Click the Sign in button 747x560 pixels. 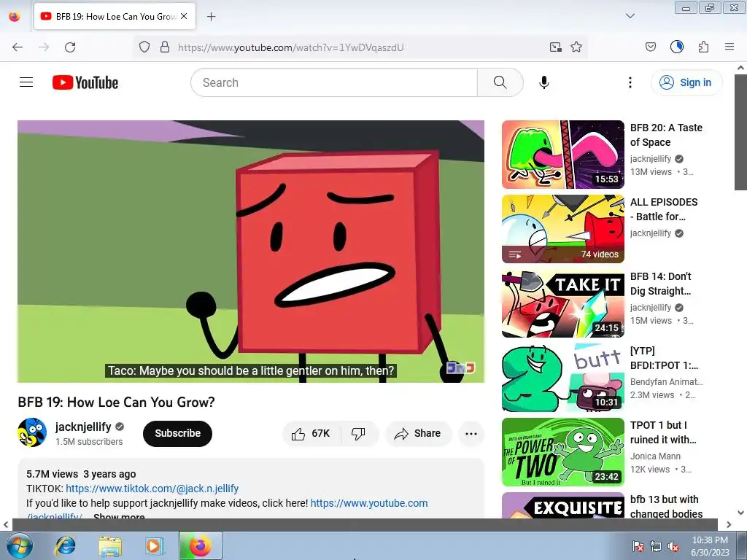pyautogui.click(x=686, y=82)
